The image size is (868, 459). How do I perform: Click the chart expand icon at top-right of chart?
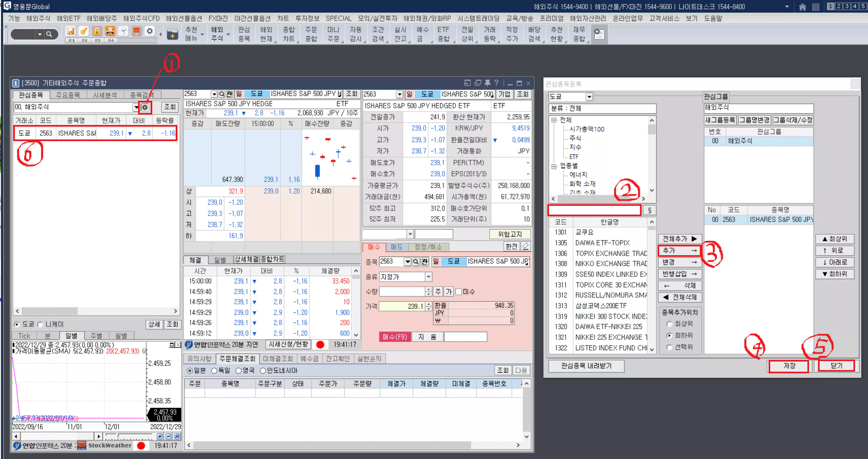pos(172,345)
